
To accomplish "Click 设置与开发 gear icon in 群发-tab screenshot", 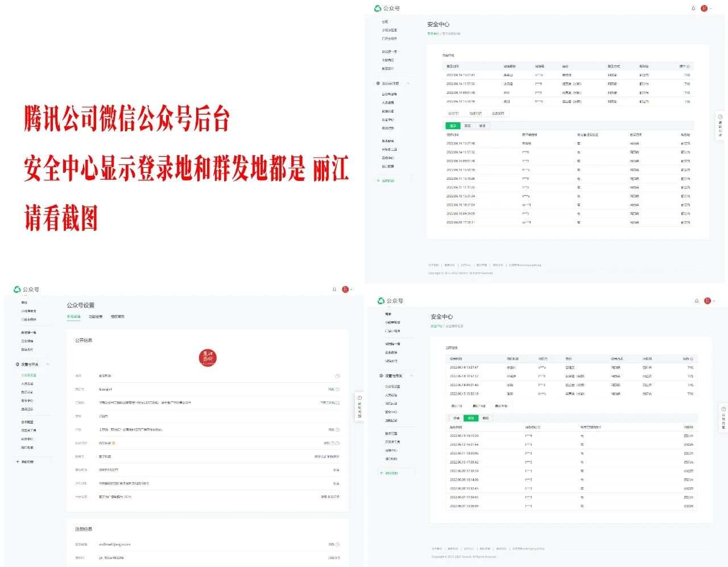I will coord(382,376).
